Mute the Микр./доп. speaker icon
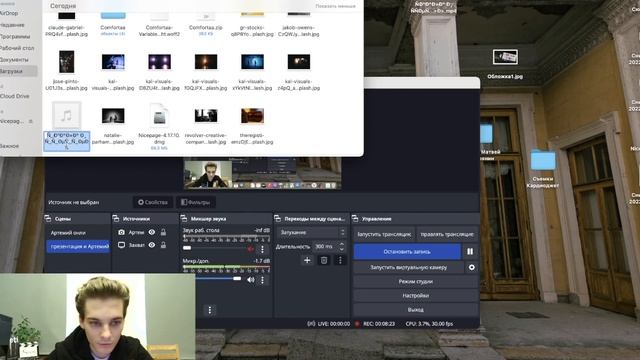The width and height of the screenshot is (640, 360). 251,280
